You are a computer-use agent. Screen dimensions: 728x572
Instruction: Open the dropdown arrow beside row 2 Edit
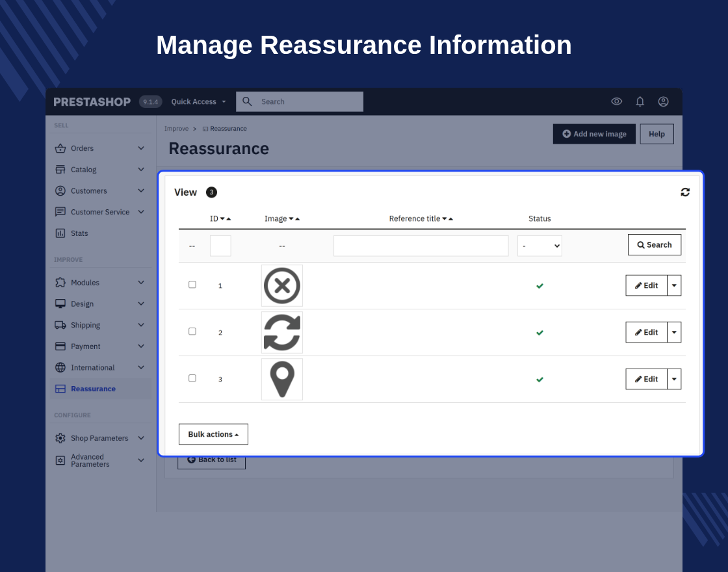pyautogui.click(x=674, y=332)
